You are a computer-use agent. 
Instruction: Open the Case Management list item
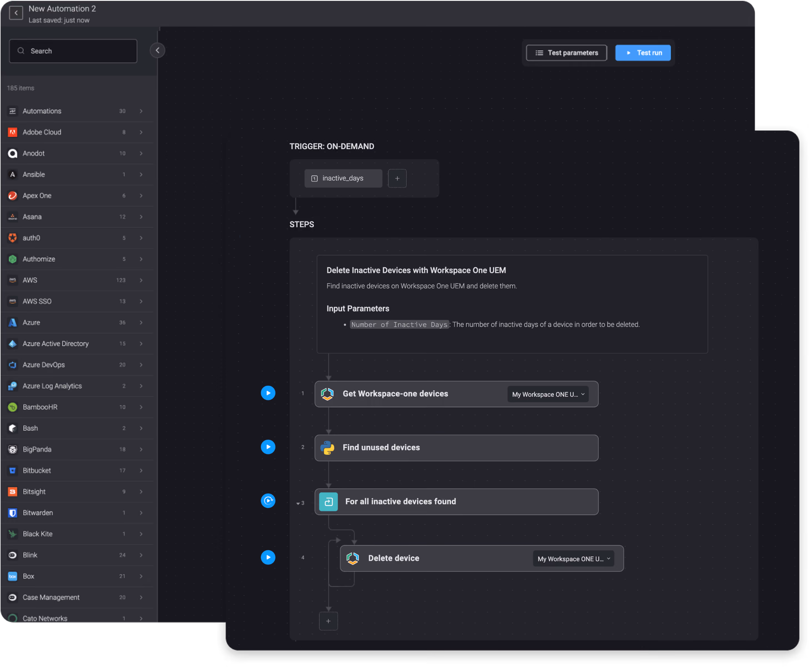77,597
